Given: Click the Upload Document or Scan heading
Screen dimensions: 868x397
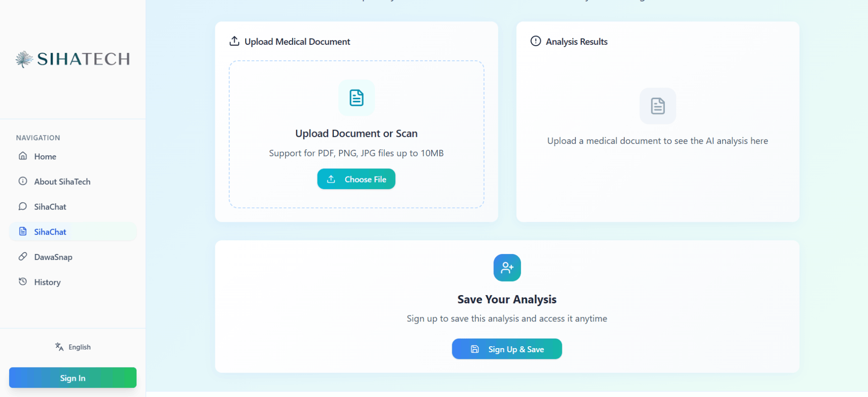Looking at the screenshot, I should (356, 134).
